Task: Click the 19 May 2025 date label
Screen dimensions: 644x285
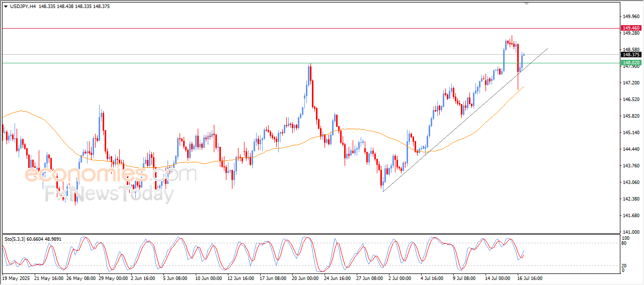Action: pyautogui.click(x=16, y=277)
